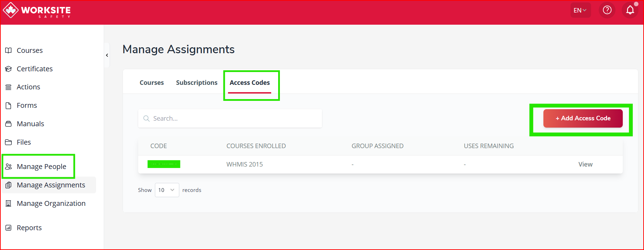Open the Show 10 records dropdown
The height and width of the screenshot is (250, 644).
167,190
